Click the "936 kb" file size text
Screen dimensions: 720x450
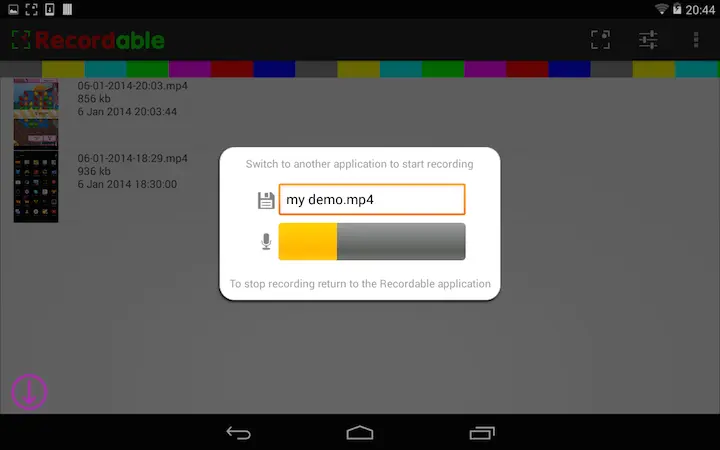(x=94, y=171)
